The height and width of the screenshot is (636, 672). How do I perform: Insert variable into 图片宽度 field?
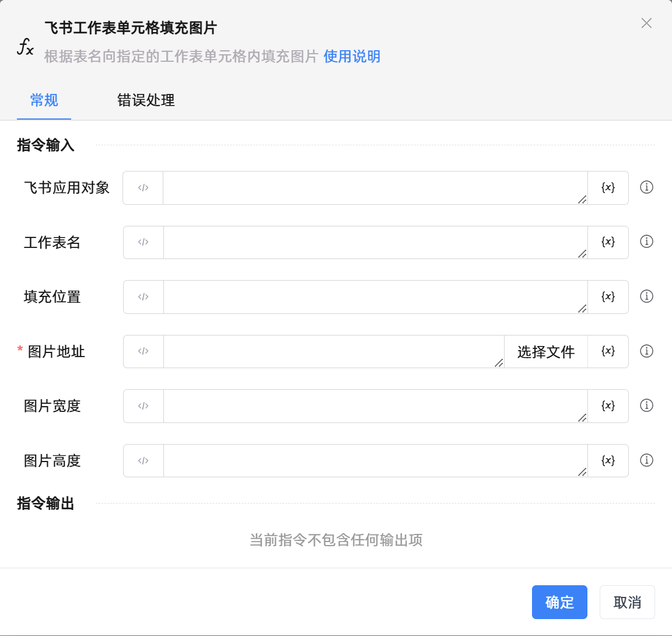tap(608, 406)
